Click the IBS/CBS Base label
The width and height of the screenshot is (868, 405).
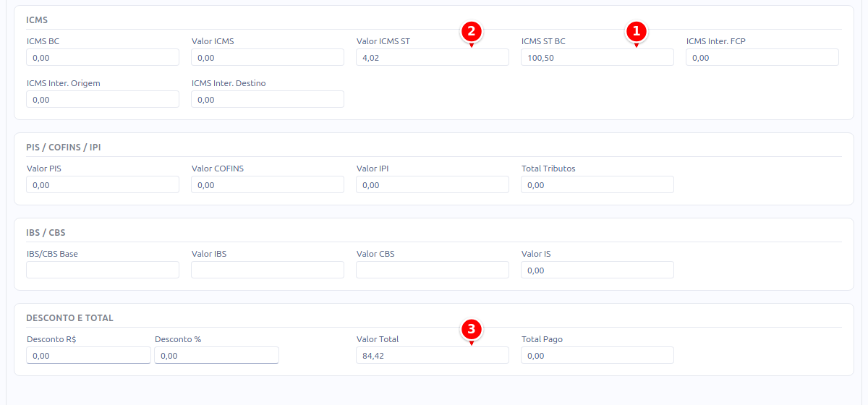(x=52, y=254)
